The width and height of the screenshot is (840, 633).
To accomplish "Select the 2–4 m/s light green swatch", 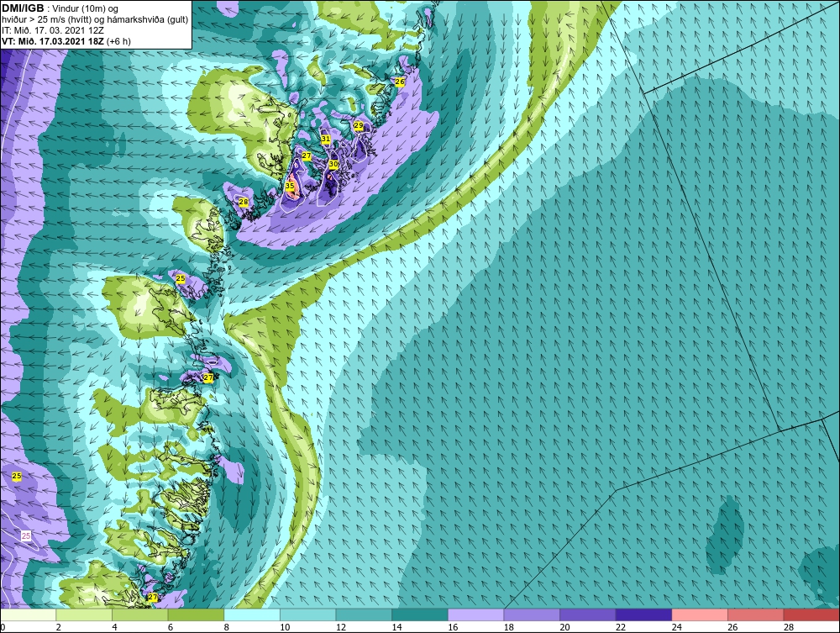I will pyautogui.click(x=84, y=615).
